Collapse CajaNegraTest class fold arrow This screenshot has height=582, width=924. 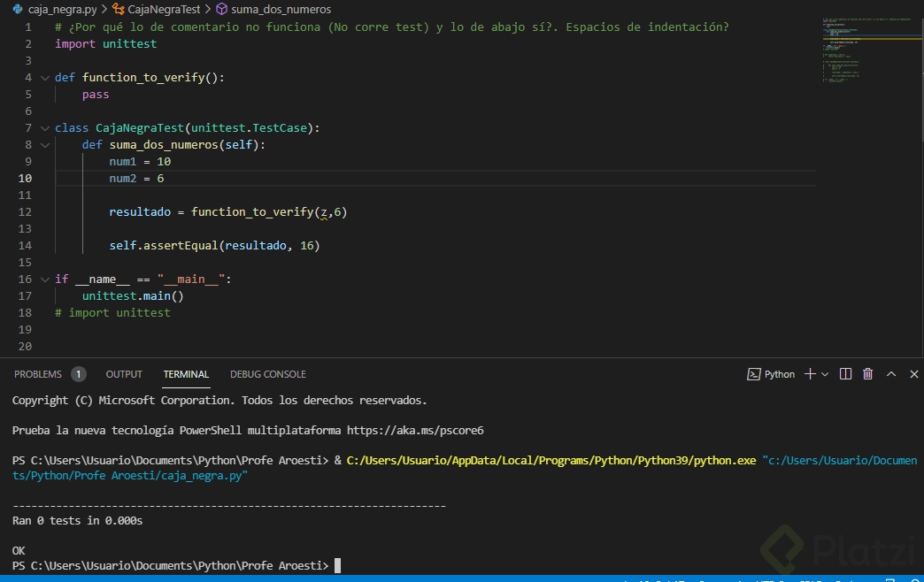click(45, 128)
